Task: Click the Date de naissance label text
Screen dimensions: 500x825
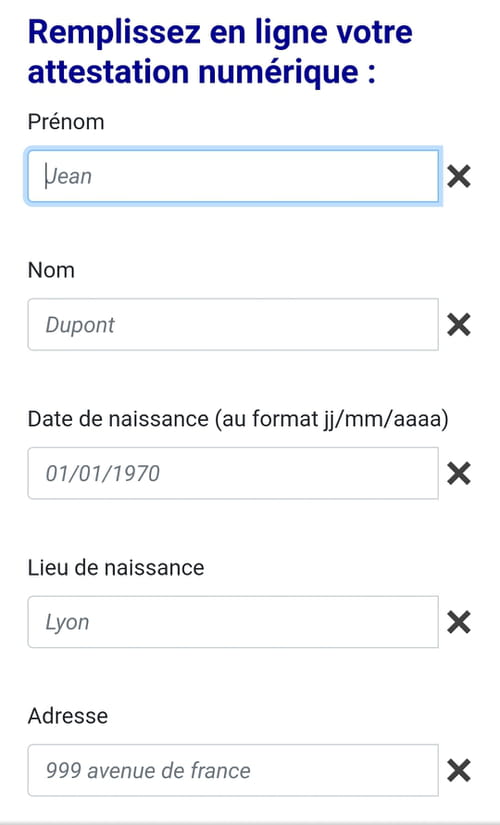Action: pos(118,419)
